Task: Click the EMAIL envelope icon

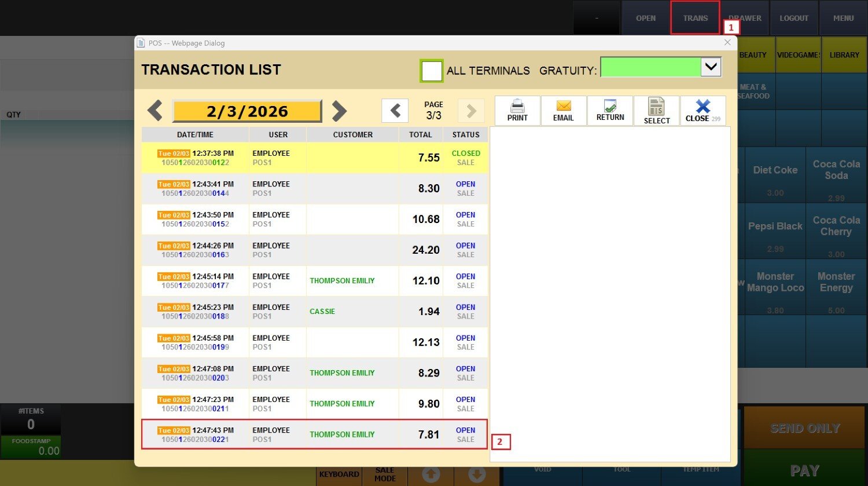Action: (563, 106)
